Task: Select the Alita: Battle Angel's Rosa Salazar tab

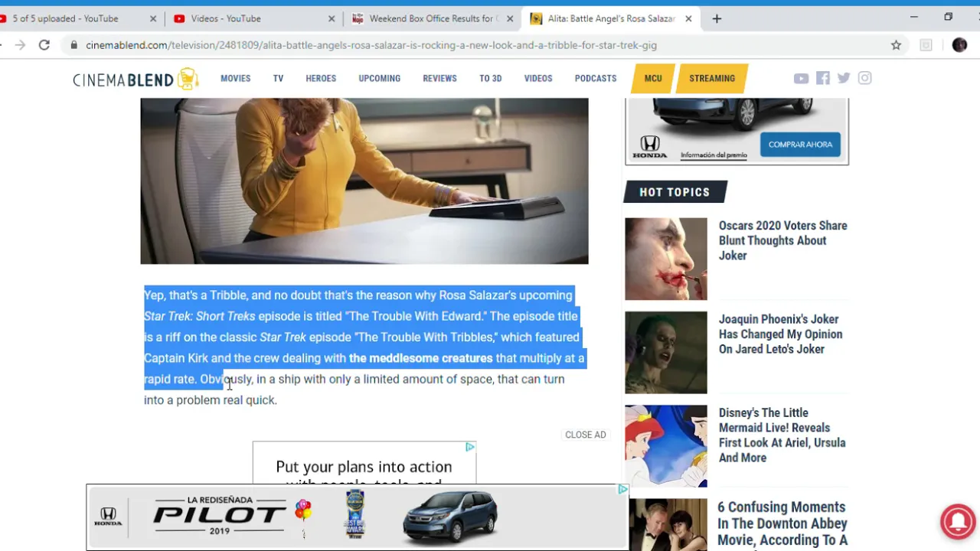Action: (x=609, y=18)
